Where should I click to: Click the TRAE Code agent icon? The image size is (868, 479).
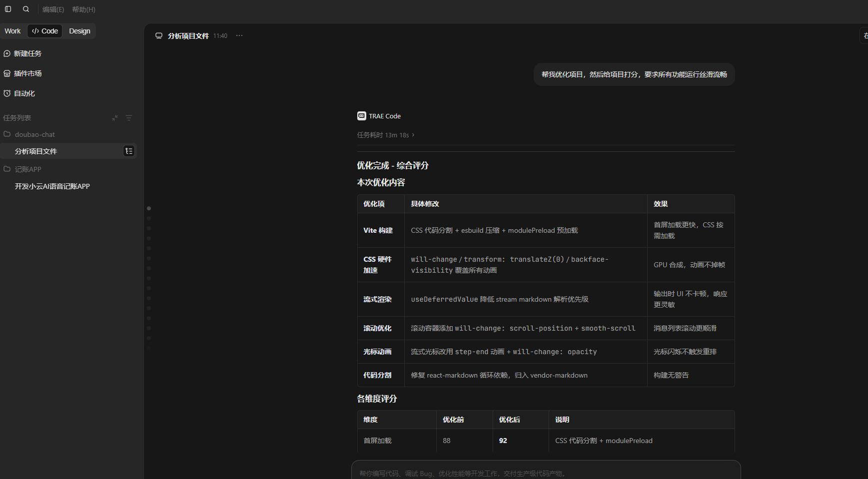[362, 116]
